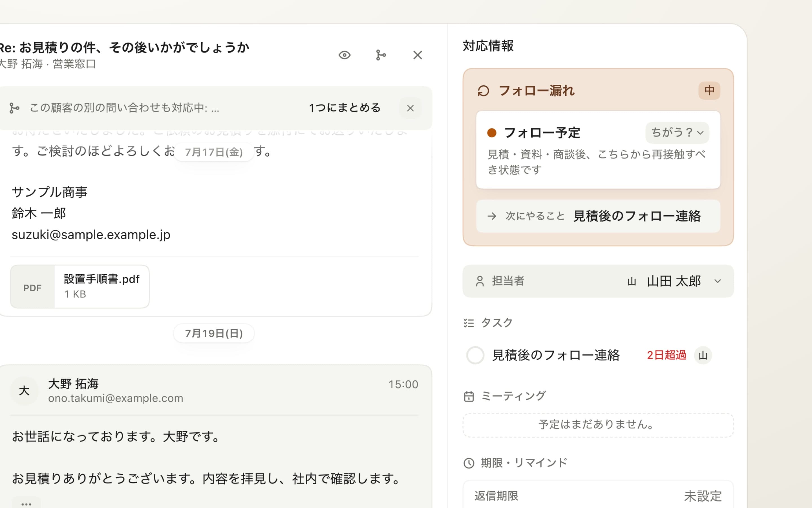The height and width of the screenshot is (508, 812).
Task: Click the person icon beside 担当者
Action: [x=480, y=281]
